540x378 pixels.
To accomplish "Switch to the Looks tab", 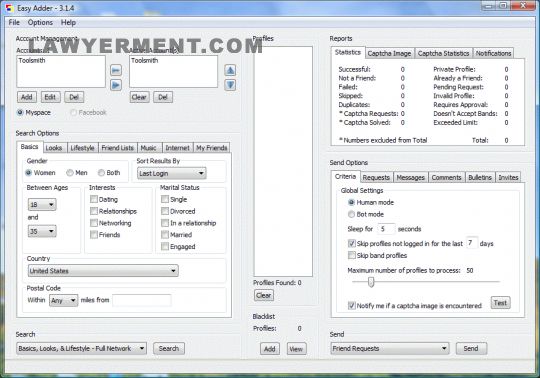I will [x=54, y=148].
